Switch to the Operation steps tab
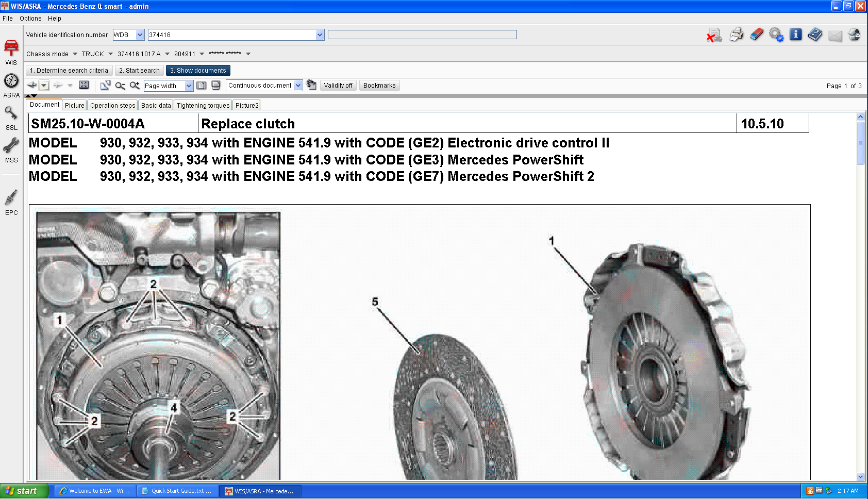The width and height of the screenshot is (868, 499). (x=112, y=105)
